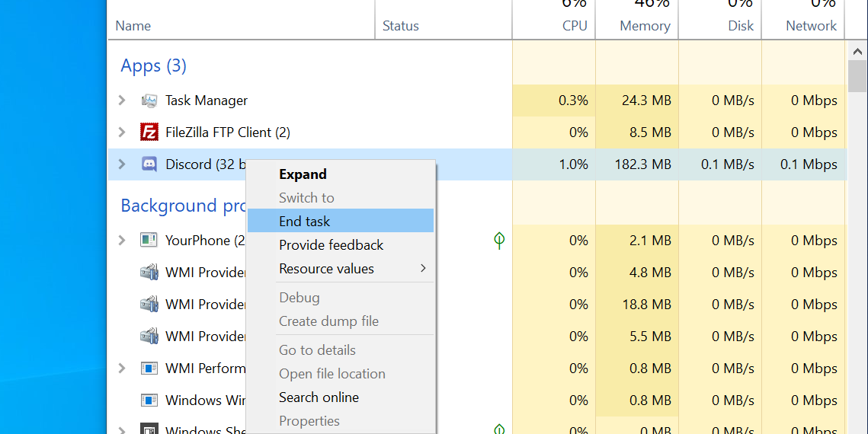The image size is (868, 434).
Task: Sort processes by the Memory column
Action: point(644,26)
